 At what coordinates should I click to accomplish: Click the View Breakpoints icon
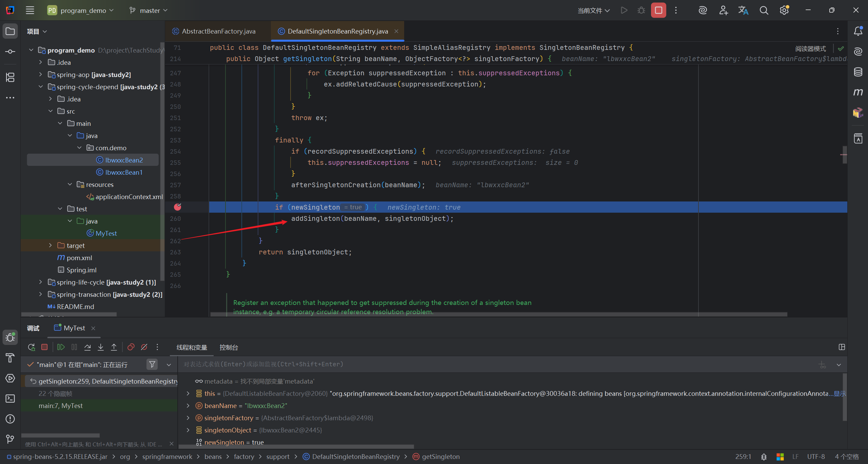pyautogui.click(x=131, y=347)
